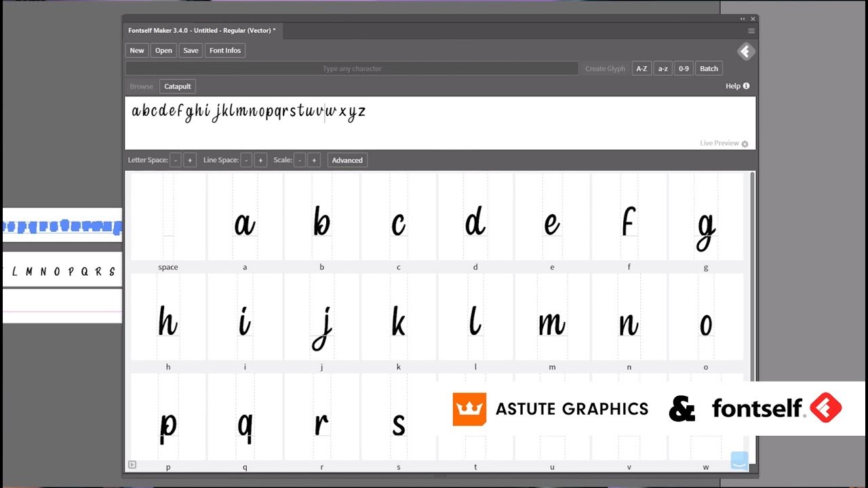This screenshot has width=868, height=488.
Task: Increase Scale with plus button
Action: click(313, 160)
